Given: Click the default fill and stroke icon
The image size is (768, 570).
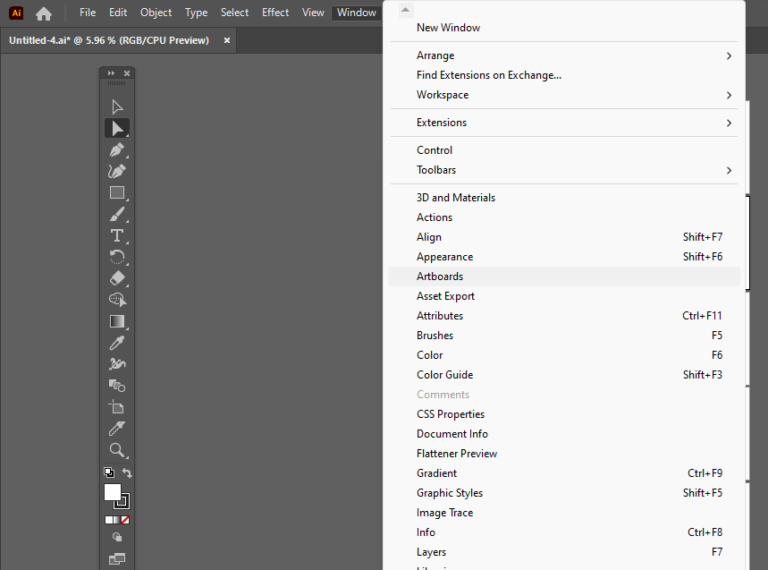Looking at the screenshot, I should point(109,472).
